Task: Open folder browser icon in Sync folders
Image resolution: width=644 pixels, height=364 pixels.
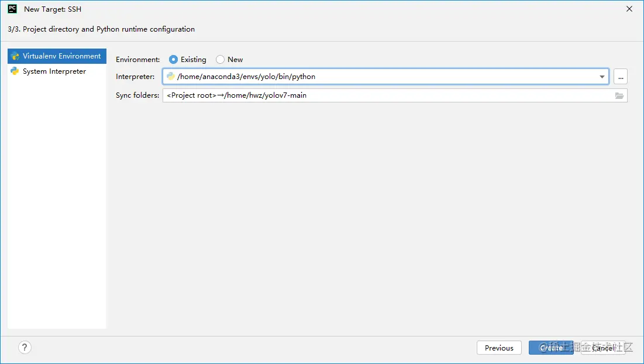Action: (619, 96)
